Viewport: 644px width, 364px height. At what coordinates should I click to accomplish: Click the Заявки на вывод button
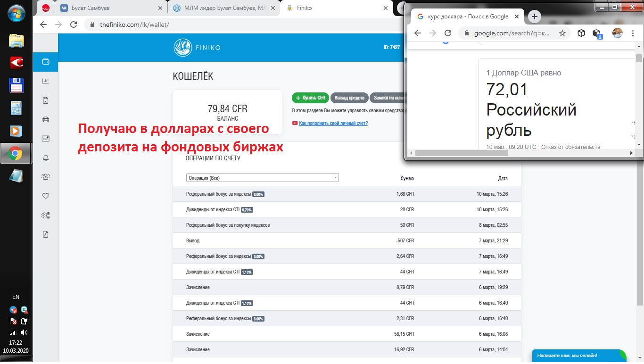pyautogui.click(x=387, y=98)
